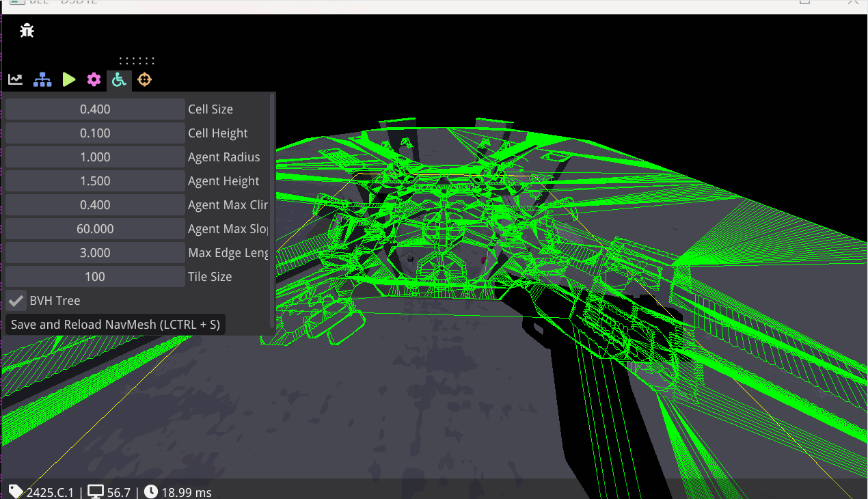Edit the Tile Size value
The image size is (868, 499).
pos(95,276)
